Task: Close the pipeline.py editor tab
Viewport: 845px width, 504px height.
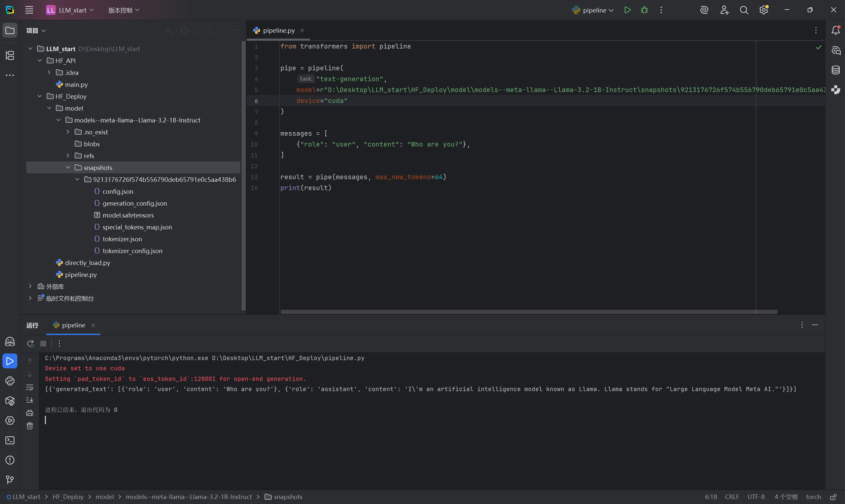Action: coord(302,31)
